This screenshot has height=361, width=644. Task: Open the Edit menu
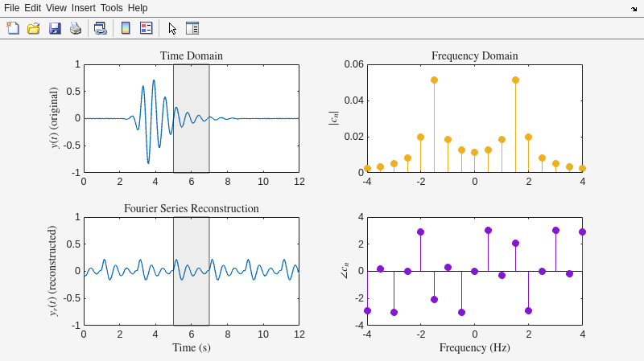32,8
